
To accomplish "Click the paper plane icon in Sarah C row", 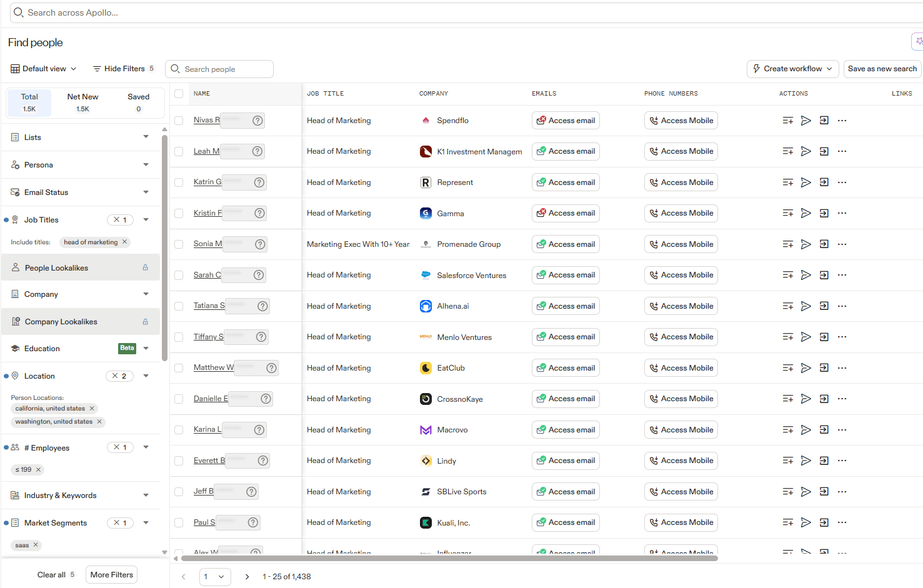I will [x=806, y=275].
